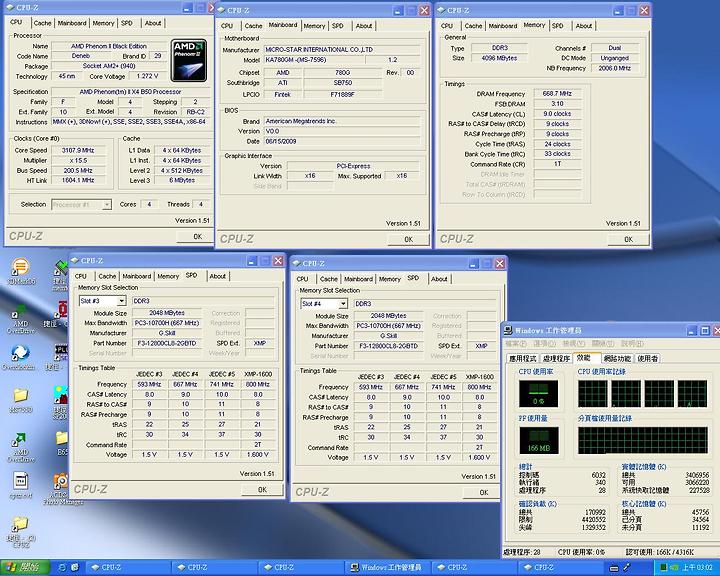The width and height of the screenshot is (720, 576).
Task: Click the first CPU-Z taskbar button
Action: (129, 567)
